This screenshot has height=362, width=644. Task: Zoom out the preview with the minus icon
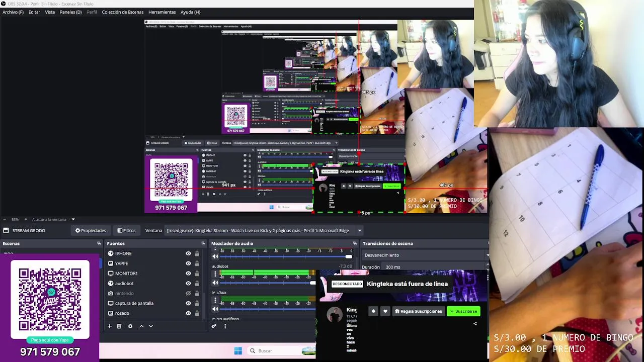(x=5, y=219)
